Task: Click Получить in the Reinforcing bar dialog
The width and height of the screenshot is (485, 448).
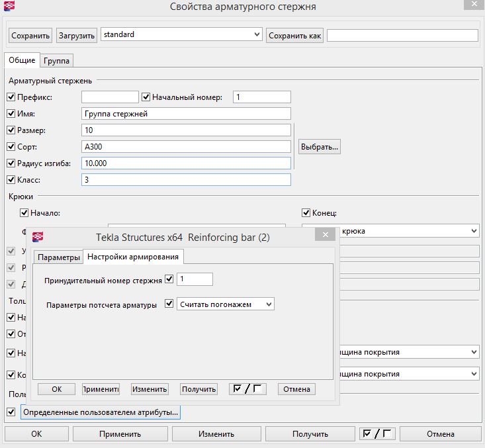Action: click(198, 389)
